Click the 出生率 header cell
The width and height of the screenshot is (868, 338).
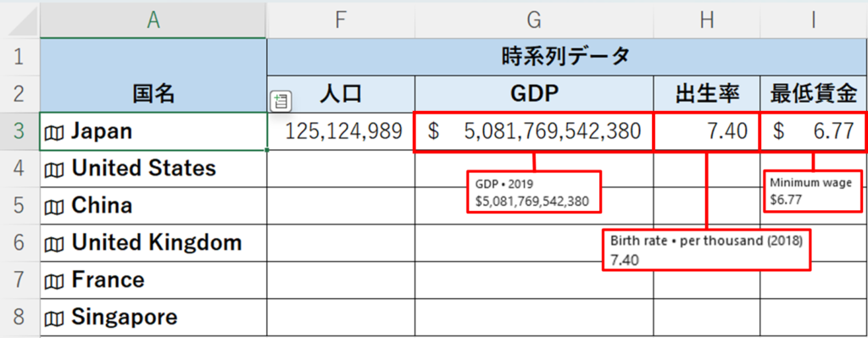click(707, 94)
